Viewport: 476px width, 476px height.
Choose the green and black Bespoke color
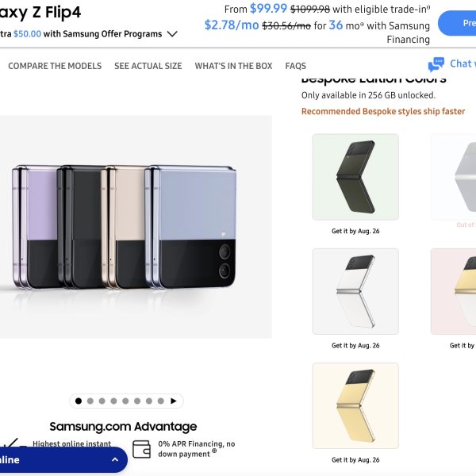[355, 176]
